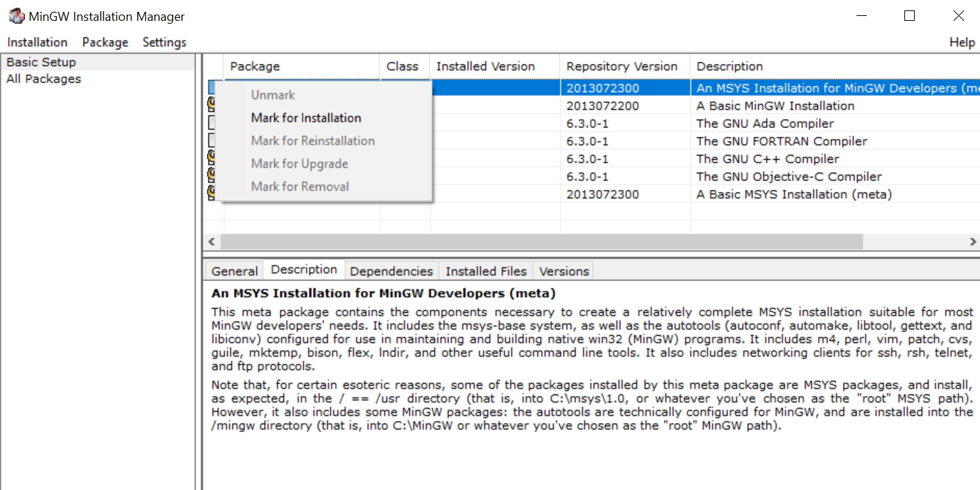Sort by the Package column header

coord(302,67)
